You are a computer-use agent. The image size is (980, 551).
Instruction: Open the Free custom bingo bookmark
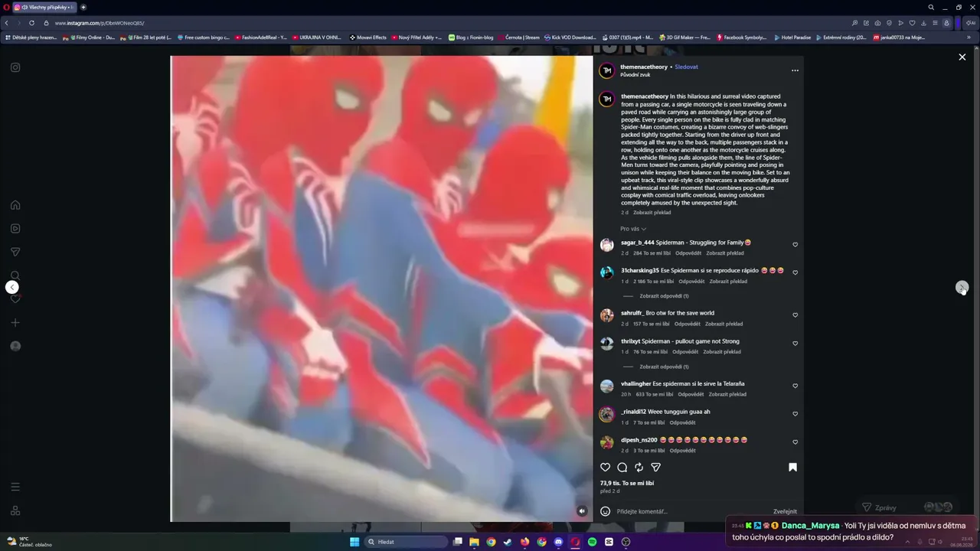[204, 37]
